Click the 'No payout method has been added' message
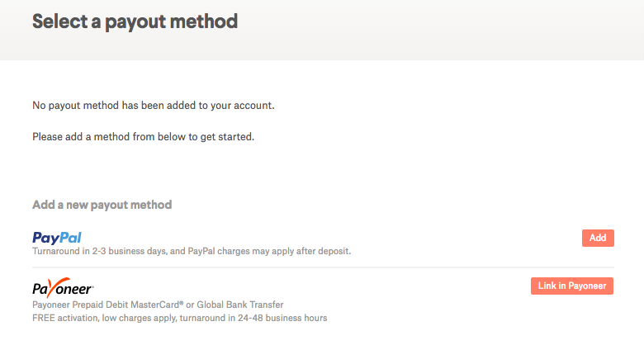The width and height of the screenshot is (644, 345). point(153,106)
